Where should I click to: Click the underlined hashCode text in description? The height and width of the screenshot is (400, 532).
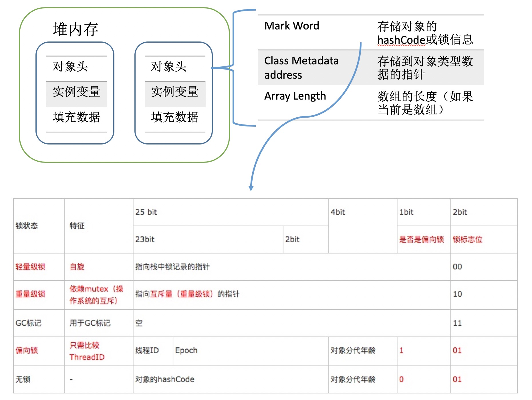coord(401,40)
